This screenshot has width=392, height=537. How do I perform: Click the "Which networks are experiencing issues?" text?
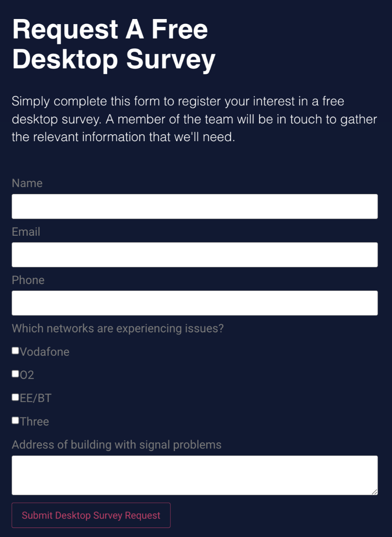click(117, 329)
